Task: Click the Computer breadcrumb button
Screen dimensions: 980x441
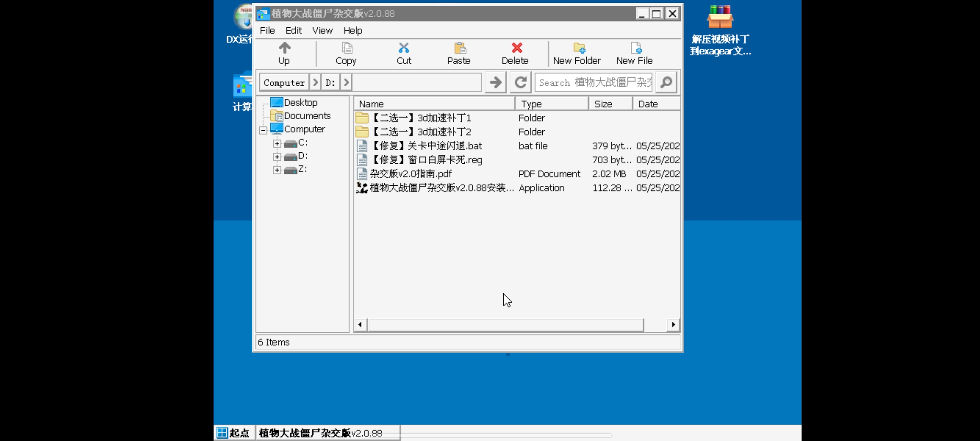Action: 284,82
